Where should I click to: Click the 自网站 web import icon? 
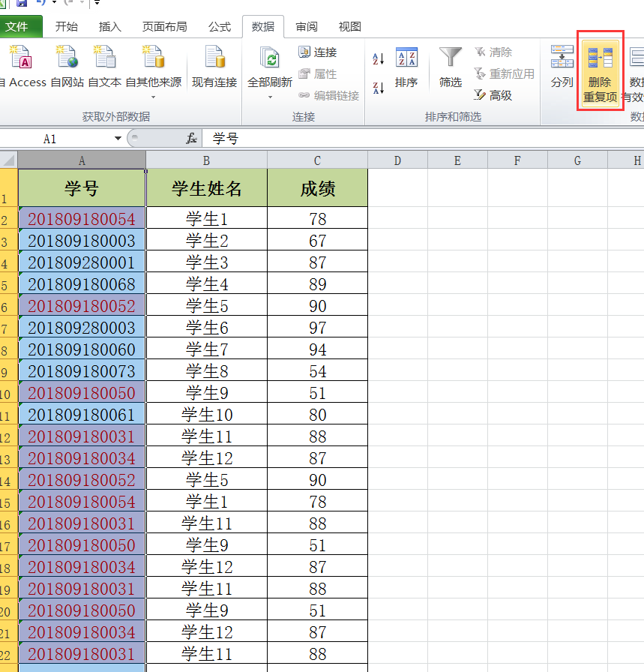67,57
